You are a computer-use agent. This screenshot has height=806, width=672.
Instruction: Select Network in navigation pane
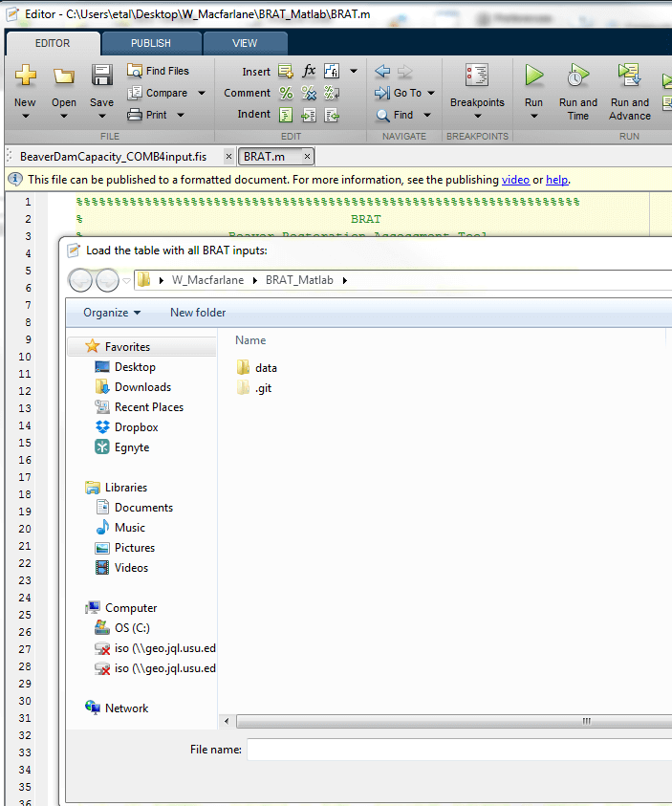pyautogui.click(x=117, y=708)
